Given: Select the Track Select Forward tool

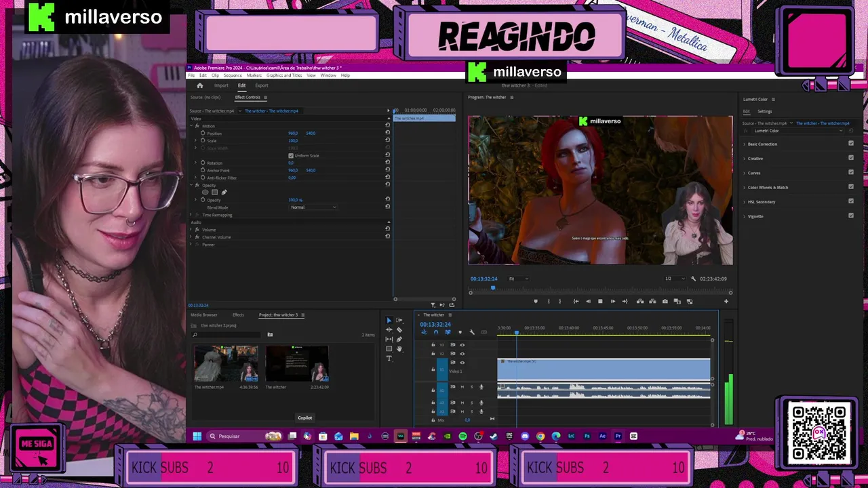Looking at the screenshot, I should click(399, 320).
